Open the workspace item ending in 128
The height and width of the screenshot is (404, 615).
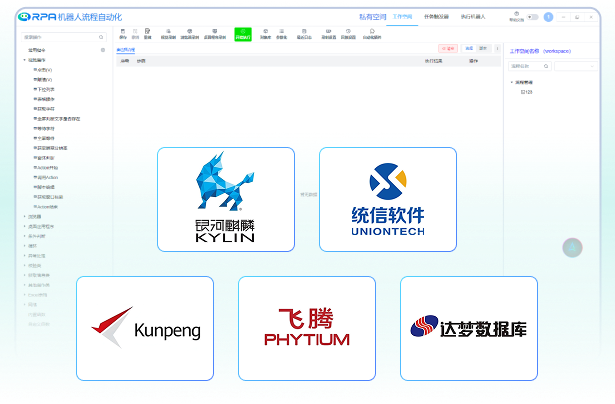point(526,92)
